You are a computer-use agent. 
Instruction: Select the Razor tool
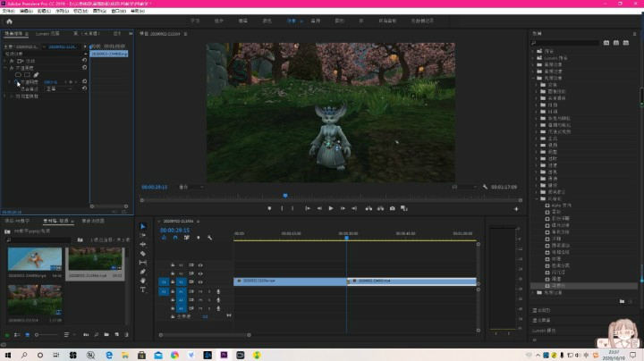143,254
